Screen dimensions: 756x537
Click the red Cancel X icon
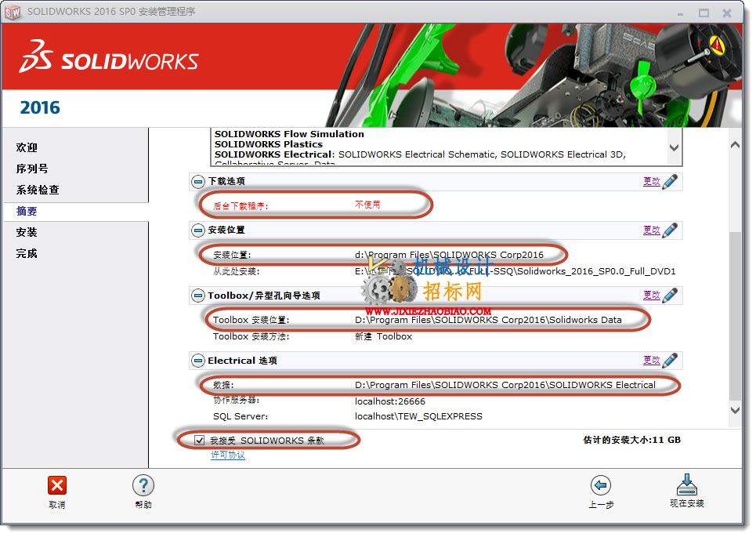pos(57,486)
